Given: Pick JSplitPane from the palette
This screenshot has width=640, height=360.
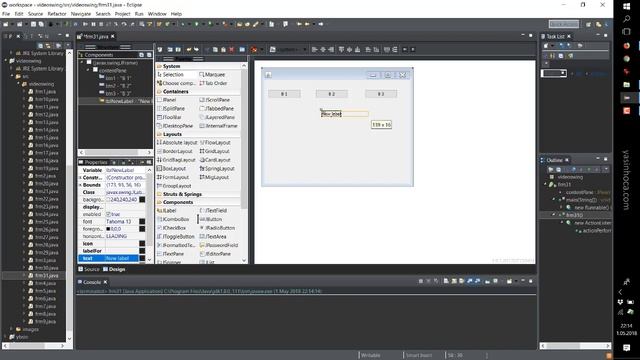Looking at the screenshot, I should point(171,109).
